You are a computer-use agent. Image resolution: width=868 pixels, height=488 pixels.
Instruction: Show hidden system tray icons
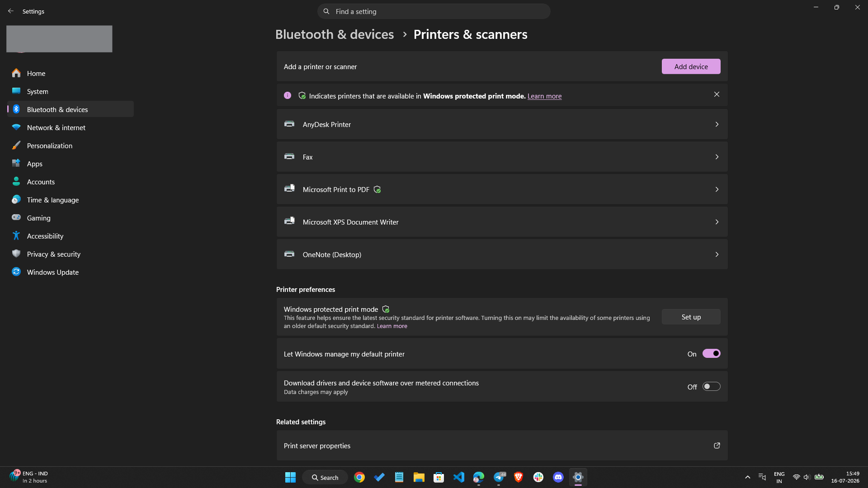click(x=748, y=477)
